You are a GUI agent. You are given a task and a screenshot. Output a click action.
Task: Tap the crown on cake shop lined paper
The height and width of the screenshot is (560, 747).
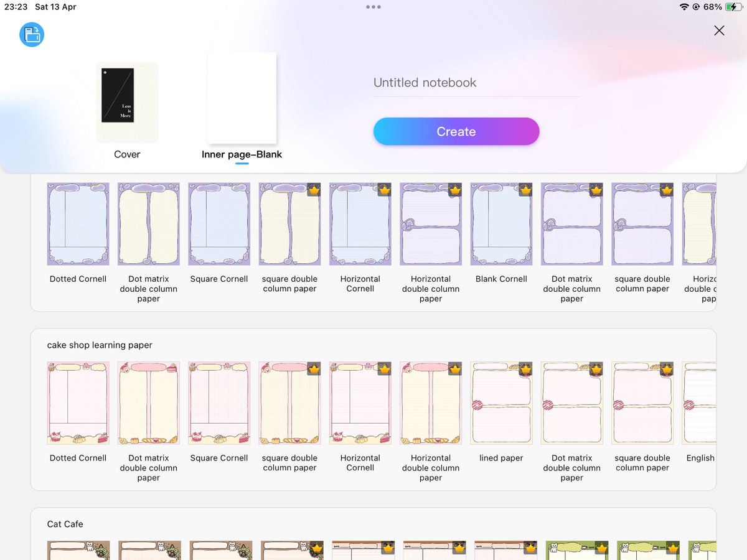(526, 369)
